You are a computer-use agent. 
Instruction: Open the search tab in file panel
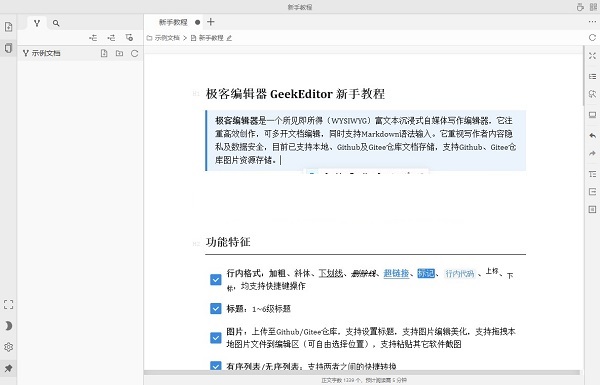(x=56, y=23)
